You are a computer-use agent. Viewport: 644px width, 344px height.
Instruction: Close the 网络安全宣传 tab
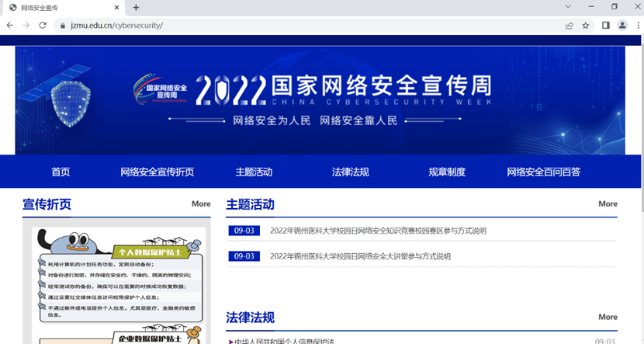coord(116,8)
